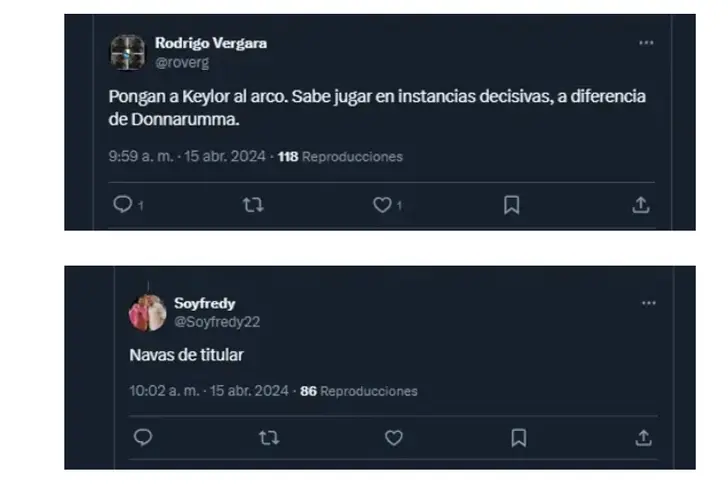Like Soyfredy's 'Navas de titular' tweet
The image size is (728, 488).
pyautogui.click(x=394, y=437)
